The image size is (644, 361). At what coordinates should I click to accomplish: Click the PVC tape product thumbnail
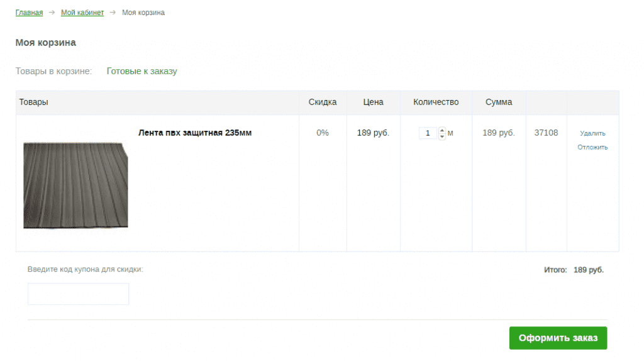tap(75, 186)
